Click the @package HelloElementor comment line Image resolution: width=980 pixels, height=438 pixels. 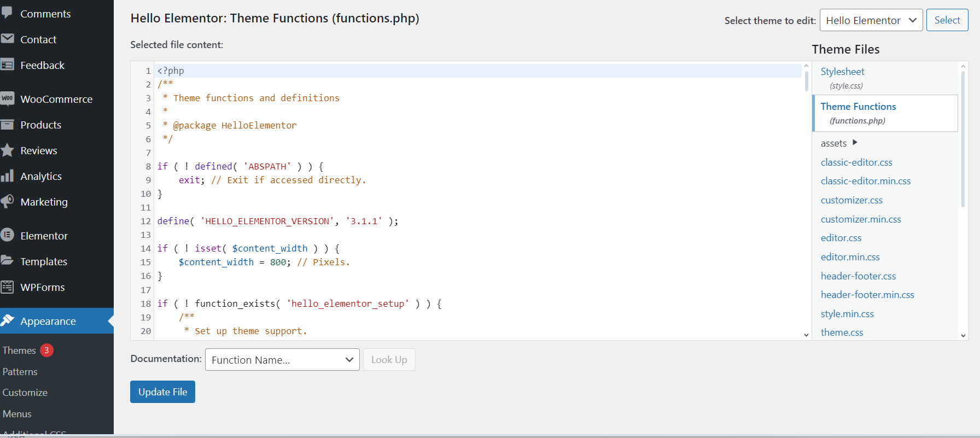pos(230,125)
